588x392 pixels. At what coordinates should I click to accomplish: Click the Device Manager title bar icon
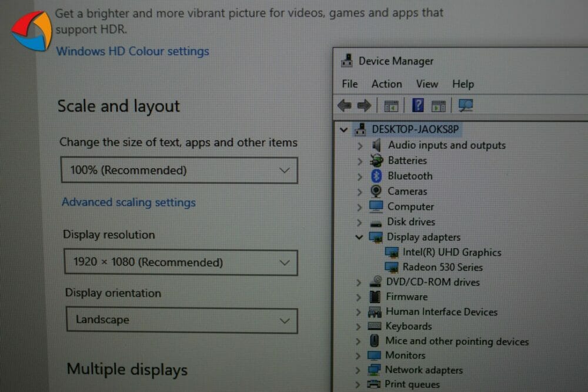347,61
